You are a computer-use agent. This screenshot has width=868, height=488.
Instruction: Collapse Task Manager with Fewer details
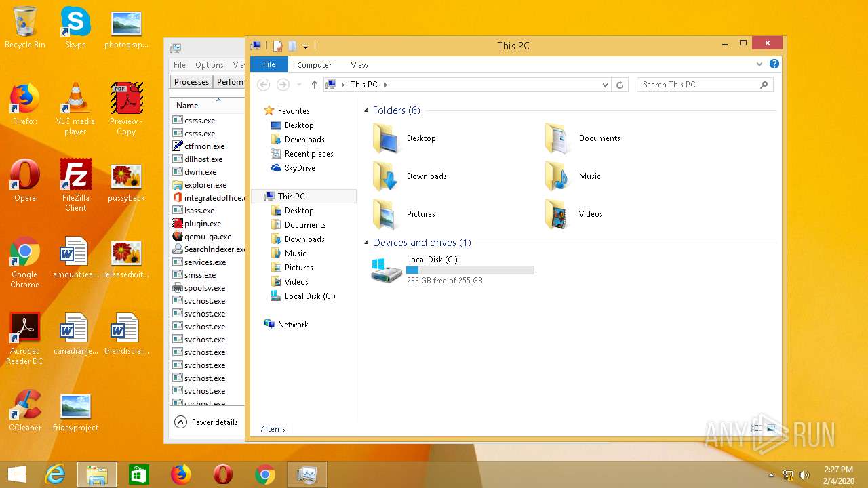point(207,422)
